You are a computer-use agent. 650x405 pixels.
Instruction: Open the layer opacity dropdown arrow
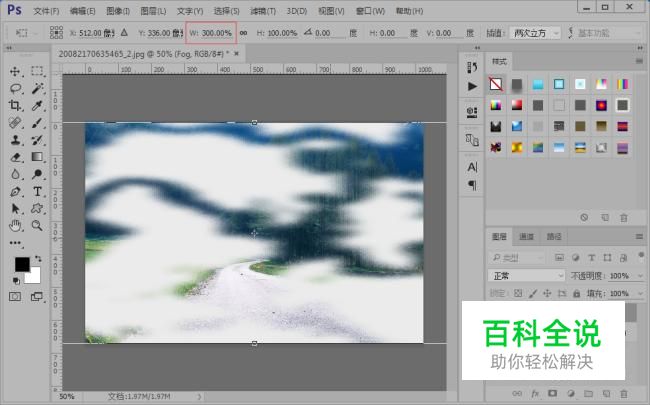pos(640,276)
